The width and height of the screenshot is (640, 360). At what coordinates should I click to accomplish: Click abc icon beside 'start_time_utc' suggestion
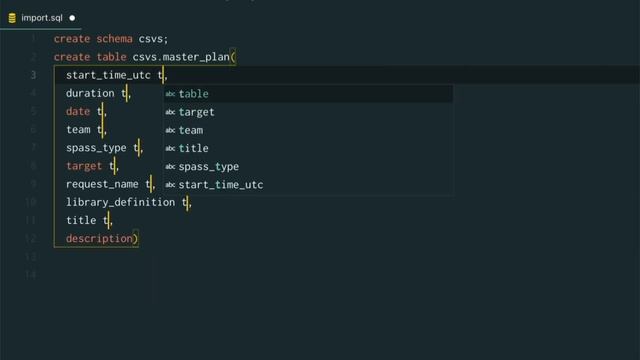[x=170, y=185]
